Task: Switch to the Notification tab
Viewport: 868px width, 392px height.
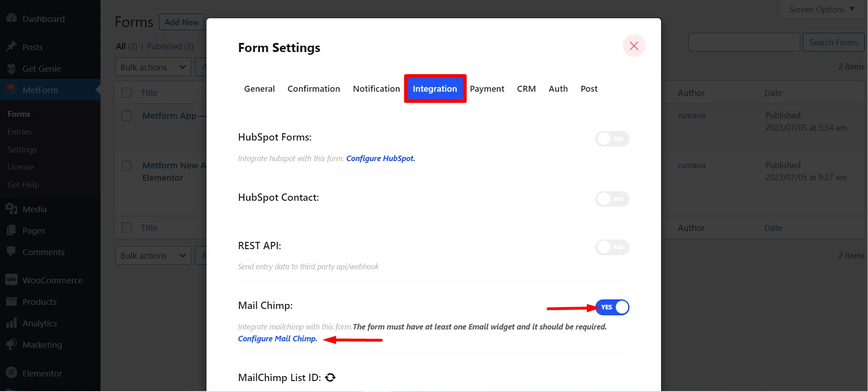Action: (376, 89)
